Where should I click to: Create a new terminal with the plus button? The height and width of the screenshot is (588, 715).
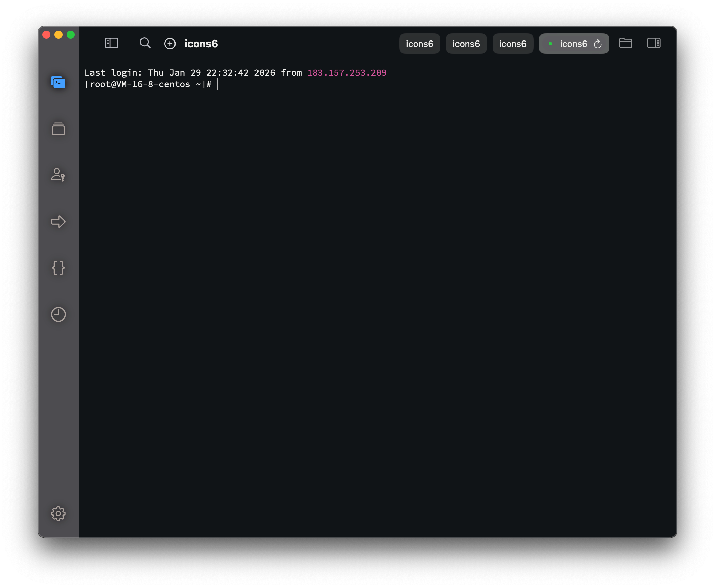[170, 44]
